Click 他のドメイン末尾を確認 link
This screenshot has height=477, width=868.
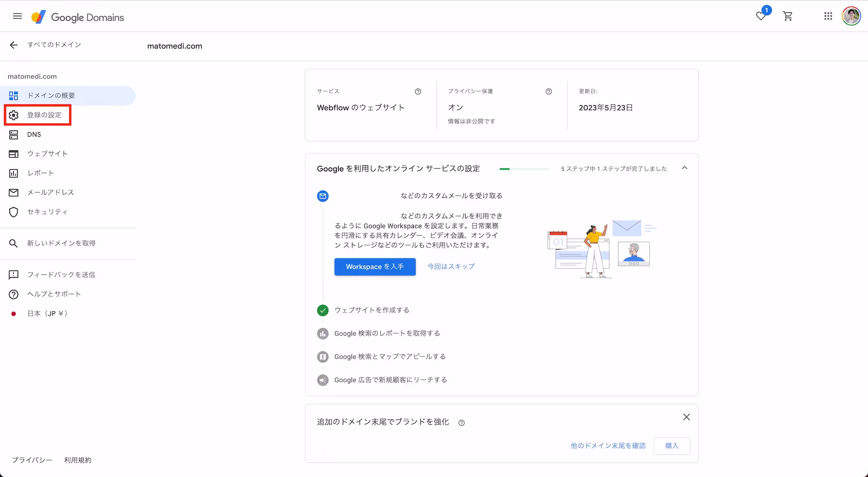click(x=608, y=446)
